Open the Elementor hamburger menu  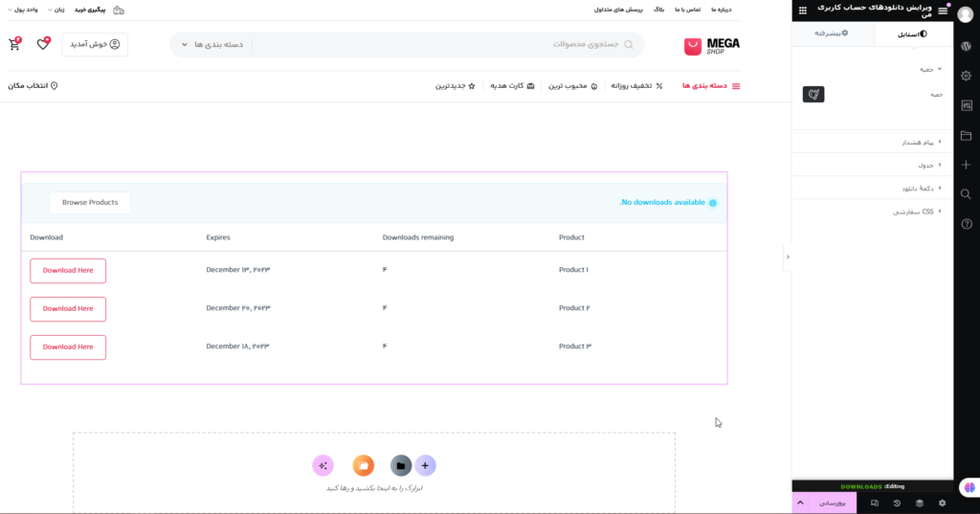pos(943,10)
